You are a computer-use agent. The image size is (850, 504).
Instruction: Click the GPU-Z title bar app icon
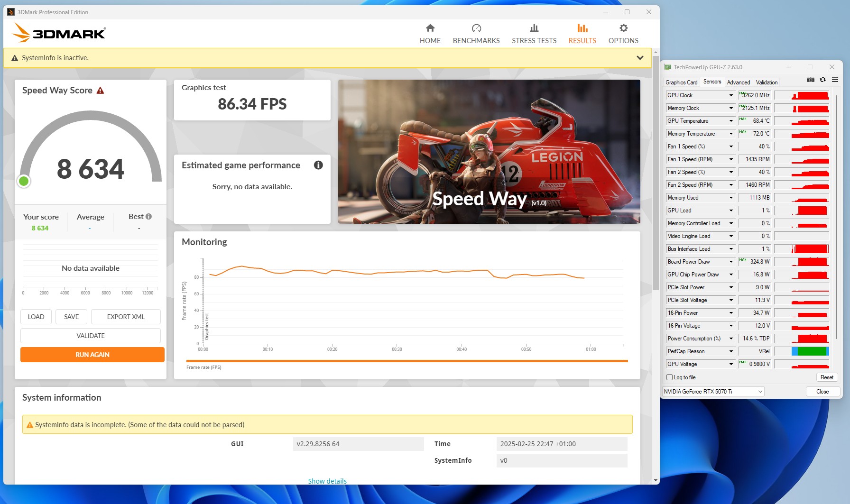[668, 67]
